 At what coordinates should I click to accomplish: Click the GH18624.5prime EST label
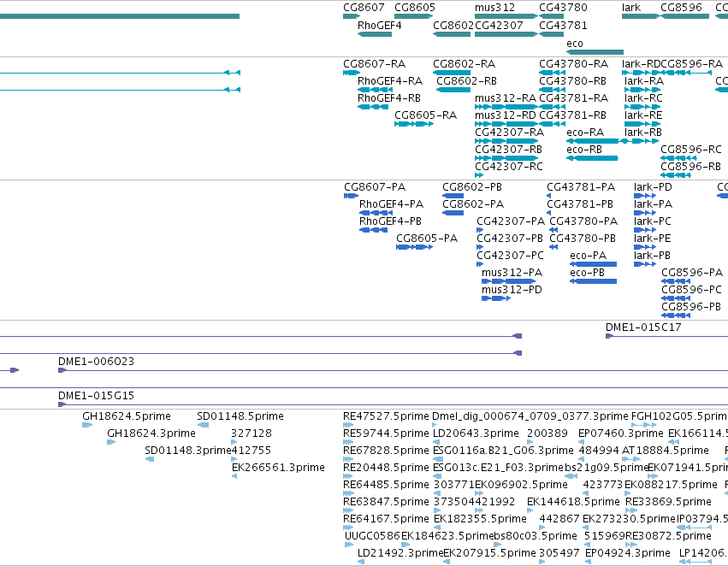(127, 416)
